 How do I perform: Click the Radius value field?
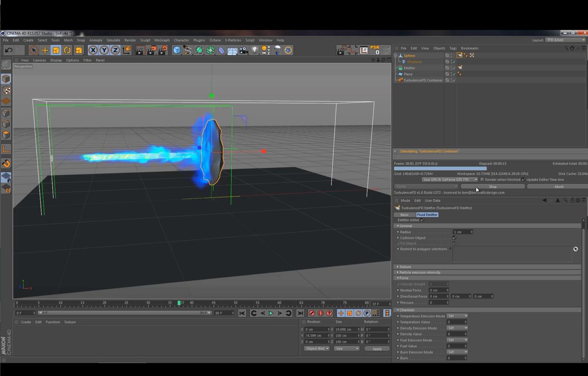pyautogui.click(x=463, y=232)
